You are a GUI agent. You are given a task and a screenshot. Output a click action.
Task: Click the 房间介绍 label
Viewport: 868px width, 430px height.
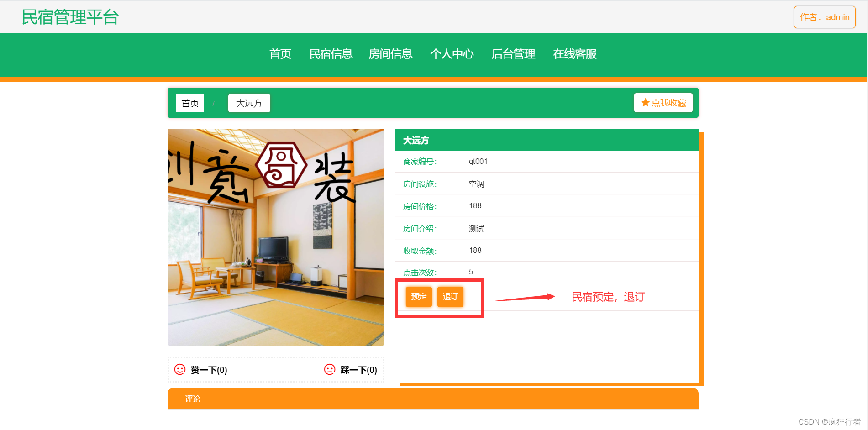420,229
